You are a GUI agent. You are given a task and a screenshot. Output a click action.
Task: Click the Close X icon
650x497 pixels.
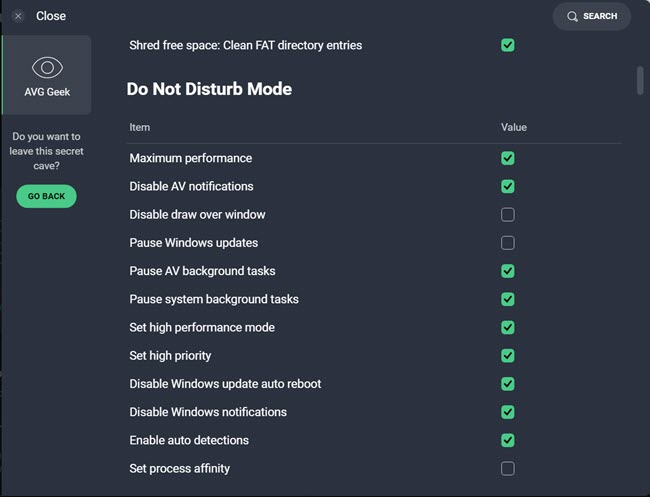18,16
